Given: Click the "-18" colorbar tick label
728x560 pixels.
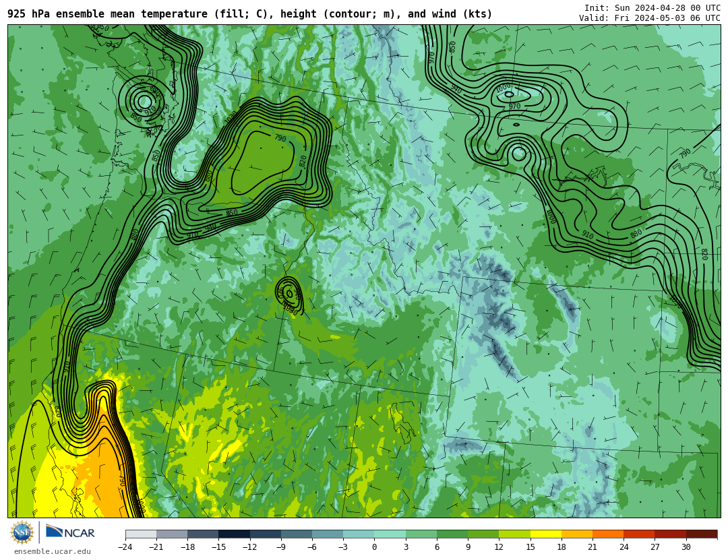Looking at the screenshot, I should click(x=187, y=547).
